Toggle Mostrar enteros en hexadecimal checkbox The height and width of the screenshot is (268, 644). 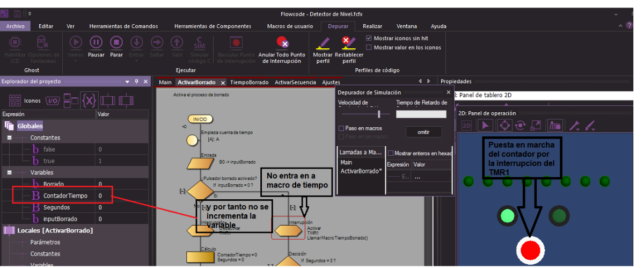(391, 153)
